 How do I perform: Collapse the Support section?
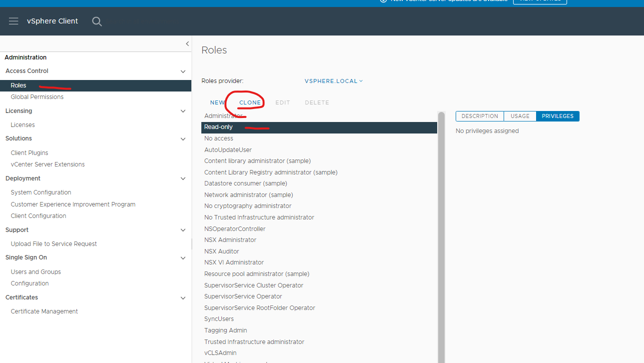tap(183, 230)
